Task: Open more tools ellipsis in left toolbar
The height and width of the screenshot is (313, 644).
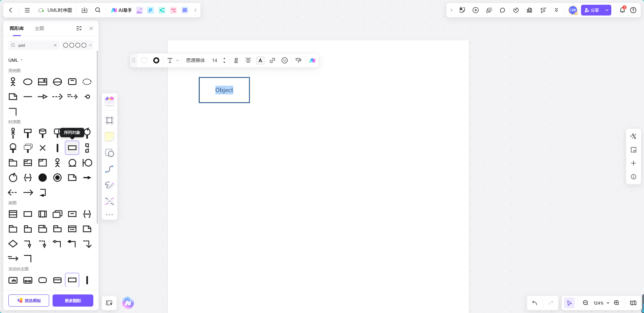Action: coord(109,215)
